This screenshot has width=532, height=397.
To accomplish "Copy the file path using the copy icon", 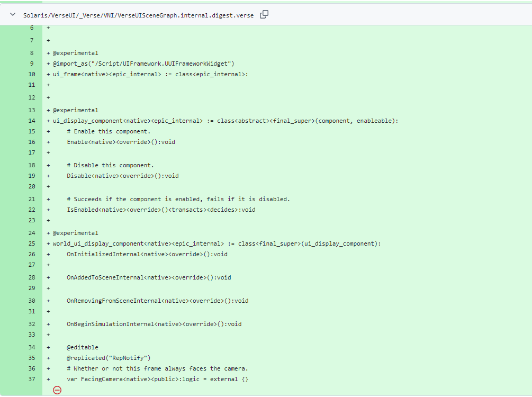I will point(263,15).
